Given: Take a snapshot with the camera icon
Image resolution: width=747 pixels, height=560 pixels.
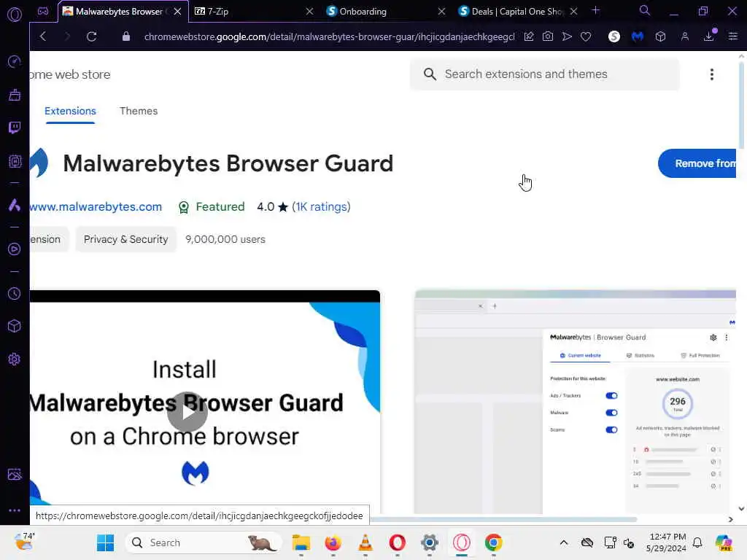Looking at the screenshot, I should point(548,36).
